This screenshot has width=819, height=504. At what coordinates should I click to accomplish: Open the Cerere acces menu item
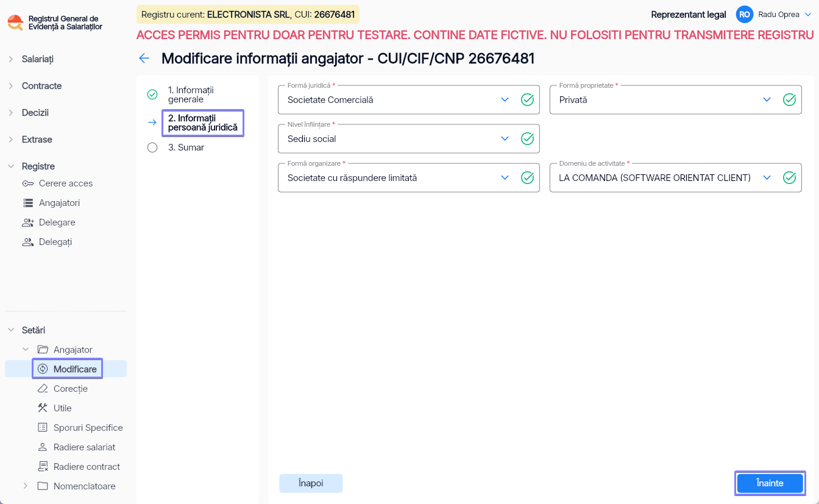click(66, 183)
